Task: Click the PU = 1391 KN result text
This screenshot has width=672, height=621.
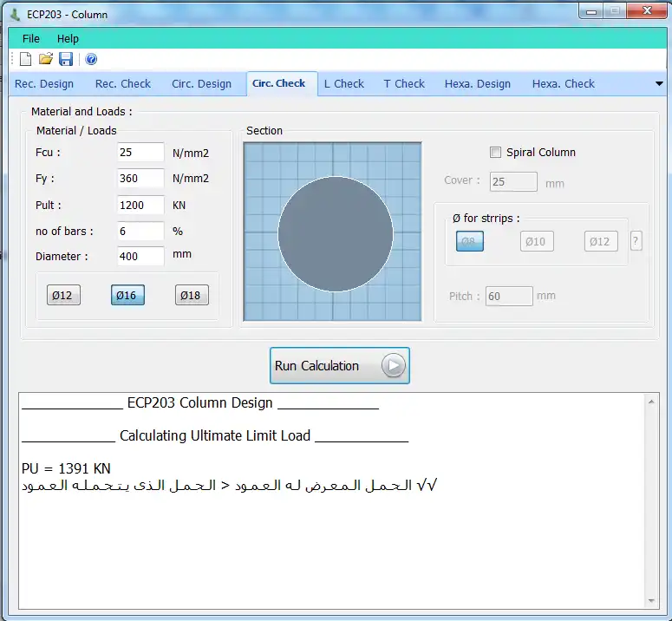Action: [66, 468]
